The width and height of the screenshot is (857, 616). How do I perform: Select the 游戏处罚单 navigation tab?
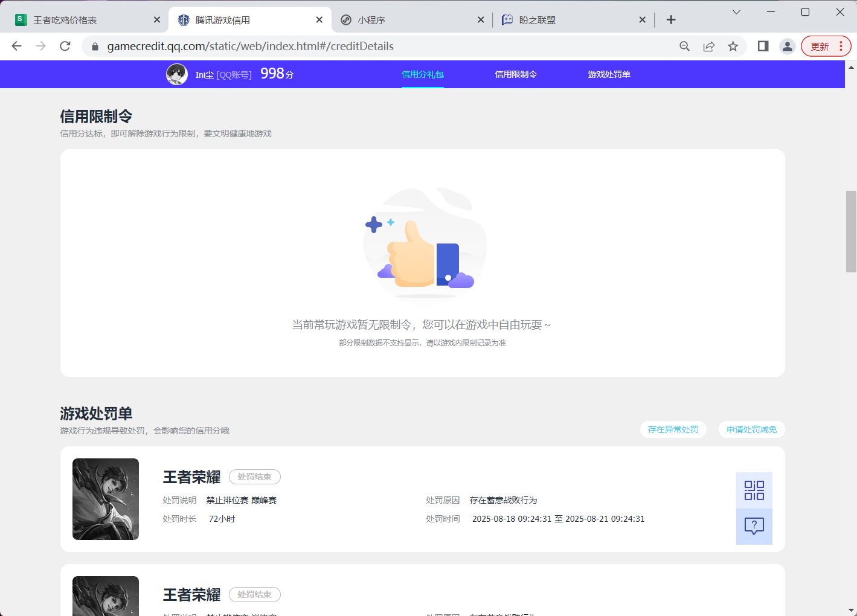(x=609, y=74)
